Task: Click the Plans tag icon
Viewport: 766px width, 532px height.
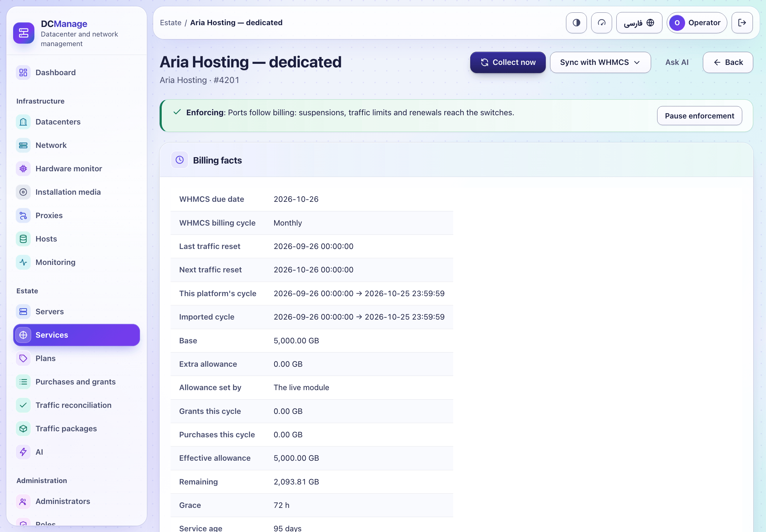Action: coord(23,358)
